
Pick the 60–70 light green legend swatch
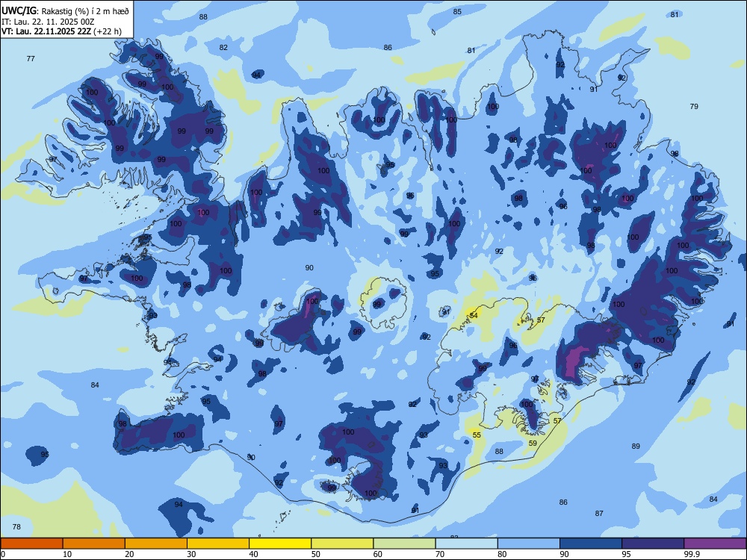coord(404,544)
